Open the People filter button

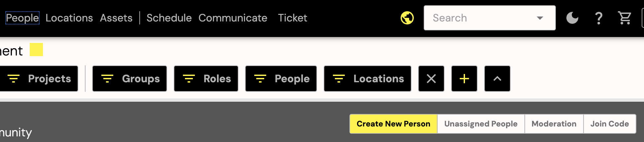pyautogui.click(x=281, y=79)
